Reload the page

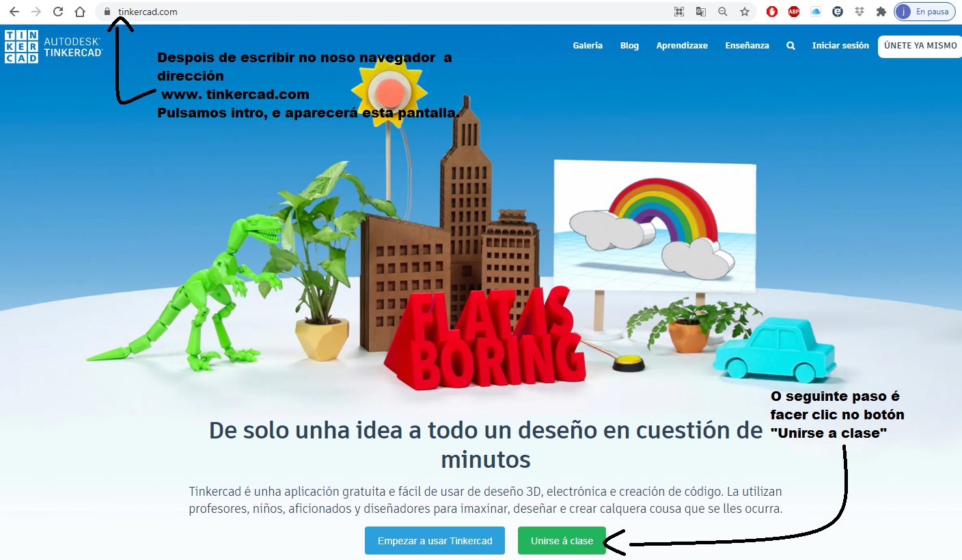pyautogui.click(x=57, y=11)
